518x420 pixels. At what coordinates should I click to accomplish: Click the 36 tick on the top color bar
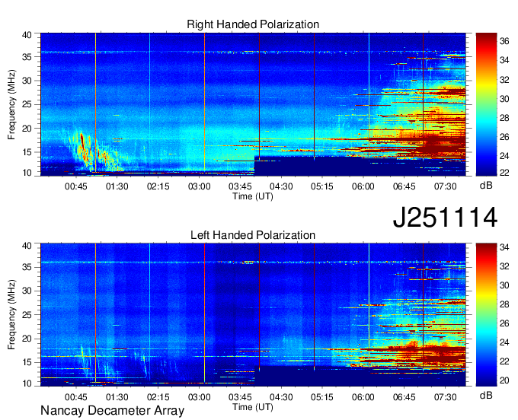coord(504,44)
